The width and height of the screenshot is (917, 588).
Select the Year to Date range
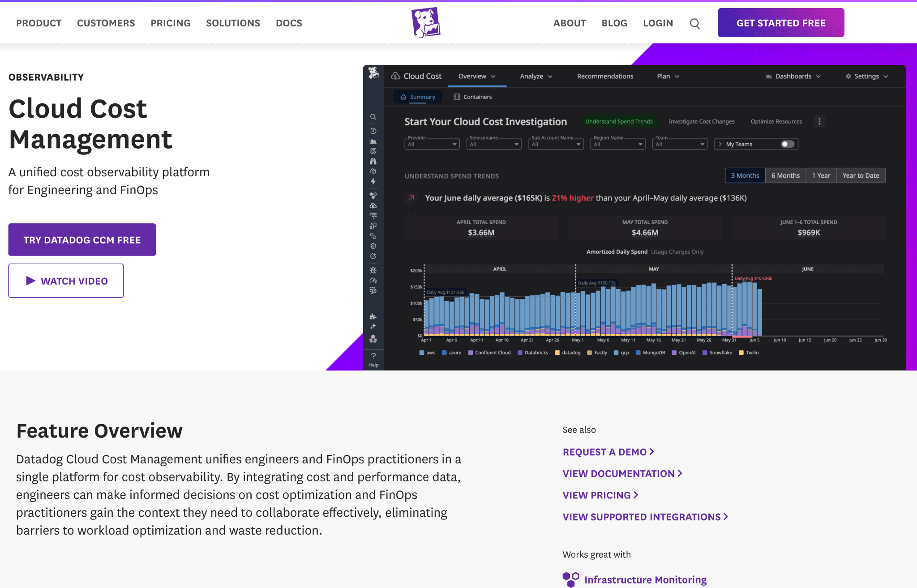click(861, 175)
